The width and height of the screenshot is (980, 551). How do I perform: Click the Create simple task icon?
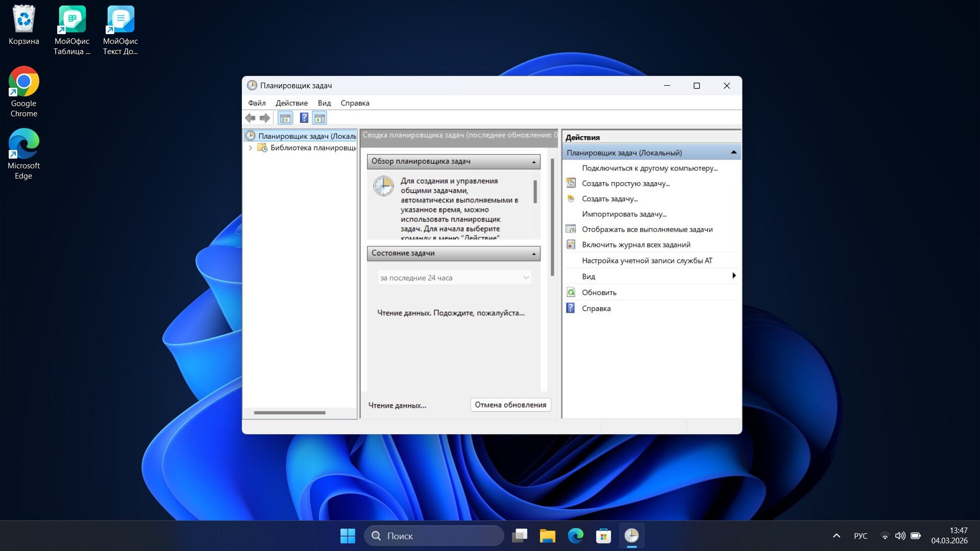click(571, 183)
